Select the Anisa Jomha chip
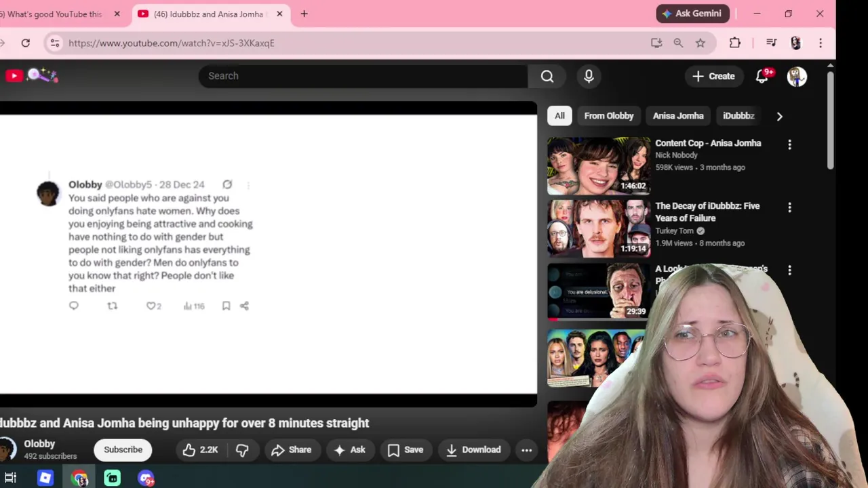 678,116
